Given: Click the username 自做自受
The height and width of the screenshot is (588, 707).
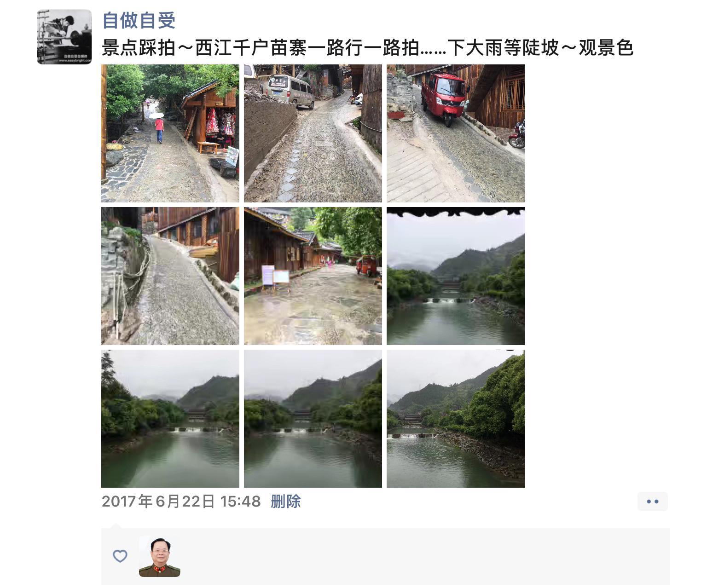Looking at the screenshot, I should tap(139, 20).
